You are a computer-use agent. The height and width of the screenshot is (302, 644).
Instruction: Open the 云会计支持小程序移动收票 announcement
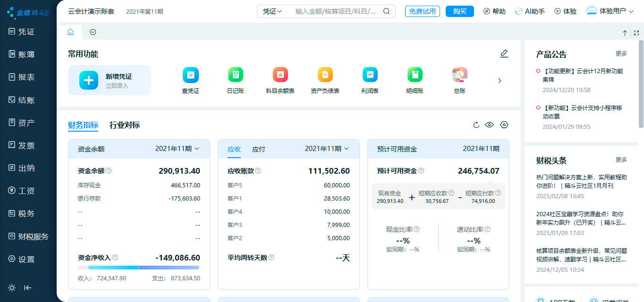click(582, 112)
